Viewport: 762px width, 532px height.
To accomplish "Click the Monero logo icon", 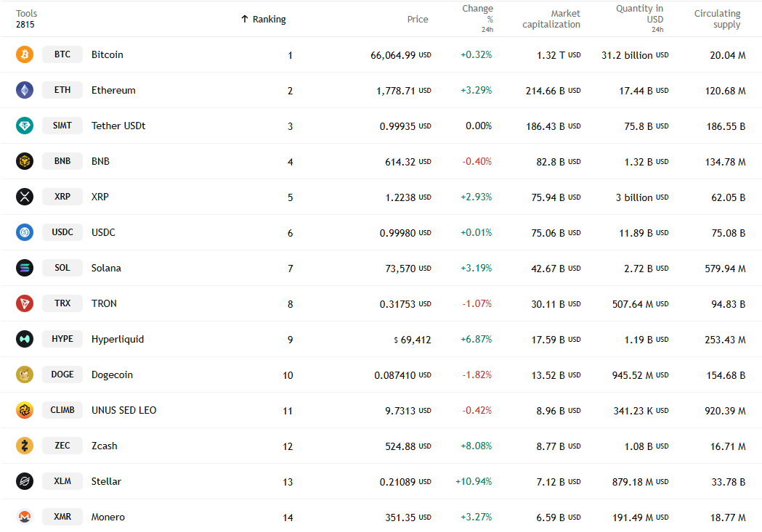I will 25,517.
